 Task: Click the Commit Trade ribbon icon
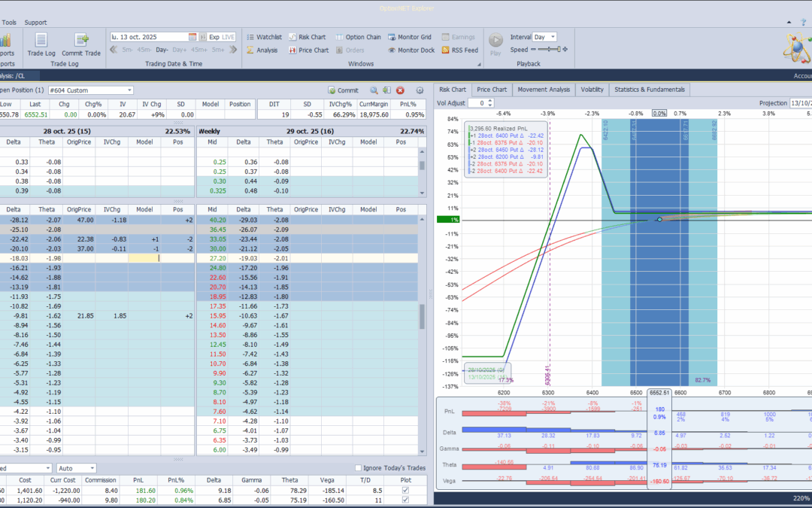pyautogui.click(x=81, y=41)
